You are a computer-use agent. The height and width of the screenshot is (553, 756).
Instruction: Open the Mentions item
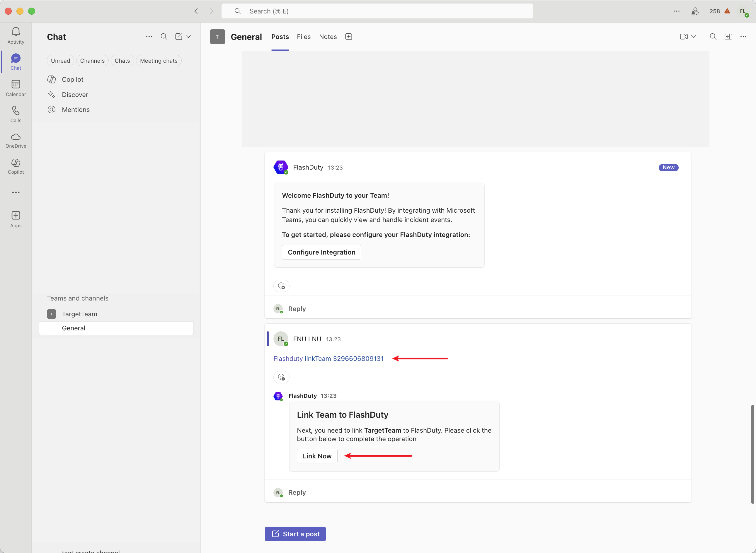click(x=116, y=110)
